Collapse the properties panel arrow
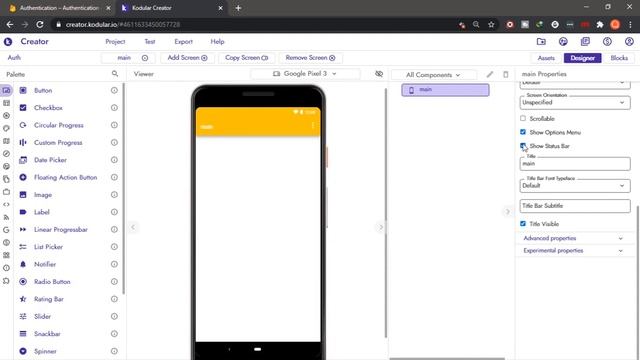The height and width of the screenshot is (360, 640). tap(508, 211)
